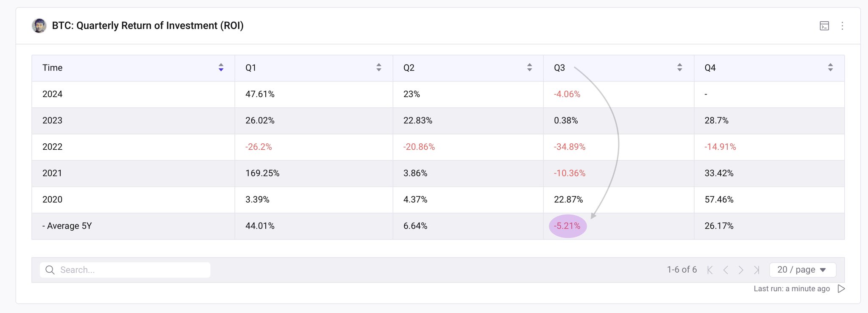Sort the table by Time column

[x=221, y=67]
